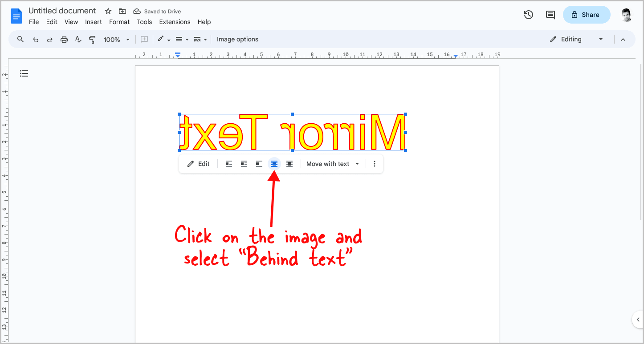Open the Move with text dropdown
Viewport: 644px width, 344px height.
tap(332, 164)
